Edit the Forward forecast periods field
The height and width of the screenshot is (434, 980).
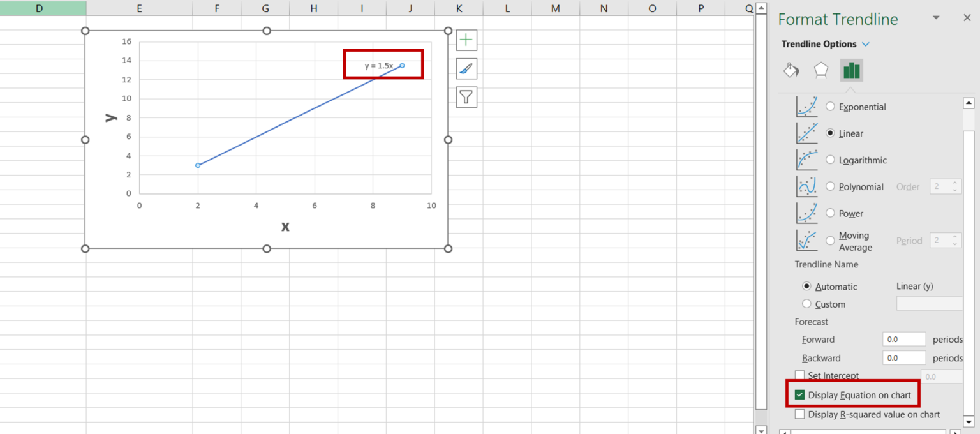click(x=903, y=339)
